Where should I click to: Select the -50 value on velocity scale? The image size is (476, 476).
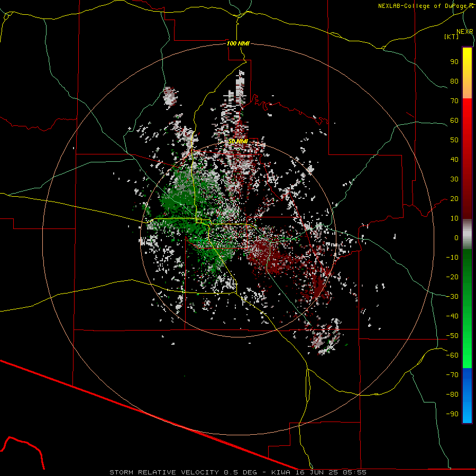coord(452,336)
